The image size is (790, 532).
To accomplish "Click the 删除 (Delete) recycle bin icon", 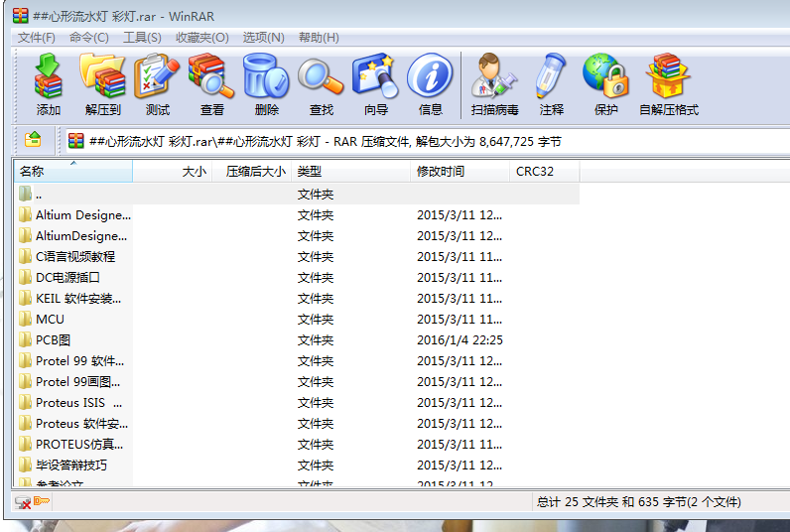I will 266,75.
